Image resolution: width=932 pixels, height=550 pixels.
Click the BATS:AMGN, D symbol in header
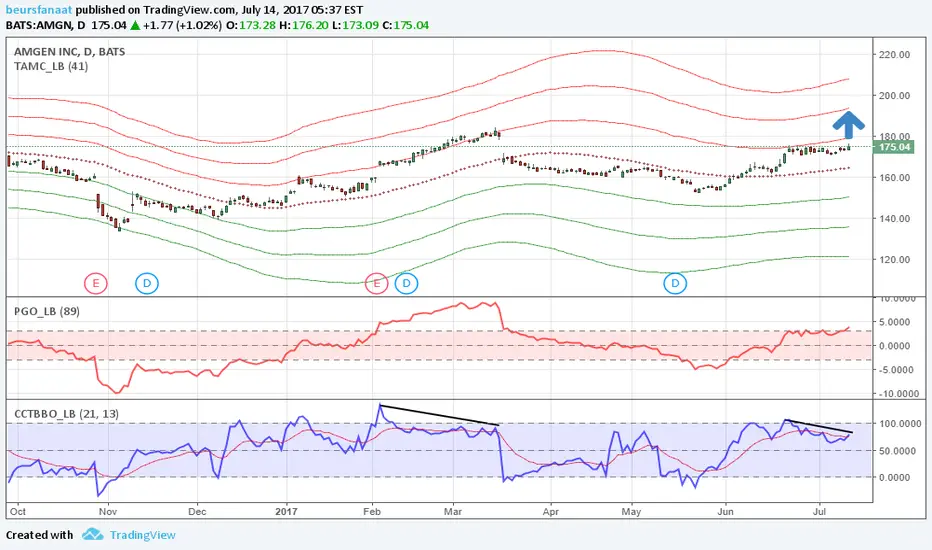(46, 26)
